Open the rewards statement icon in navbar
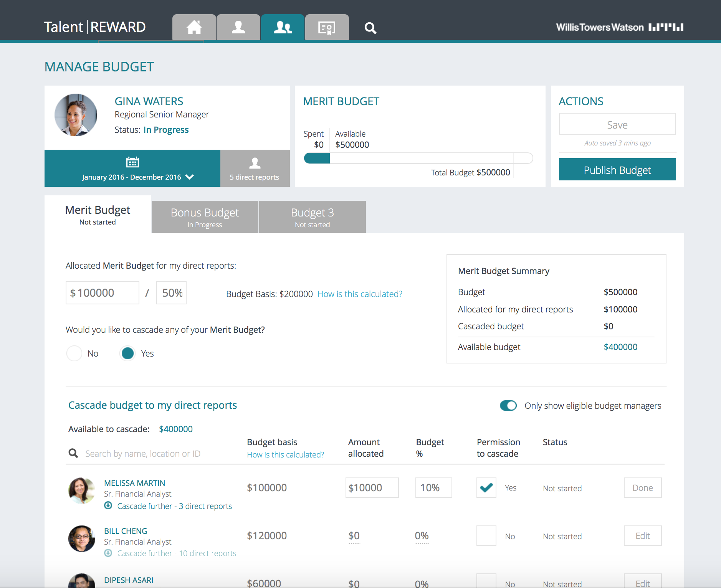 coord(327,27)
